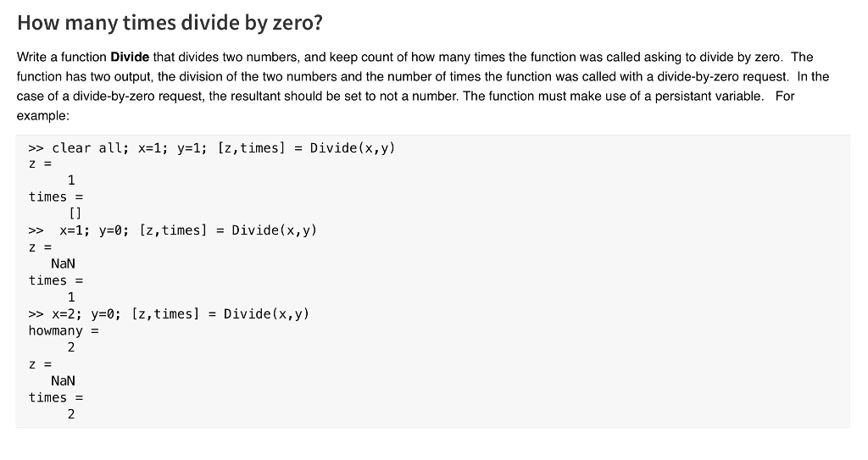Image resolution: width=868 pixels, height=460 pixels.
Task: Click the "howmany =" output label
Action: coord(64,330)
